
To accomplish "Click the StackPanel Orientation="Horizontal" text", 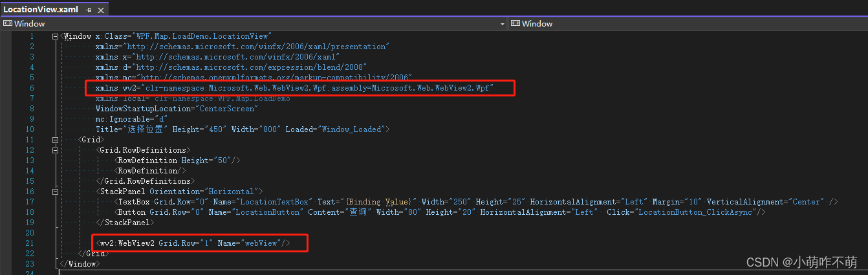I will point(179,192).
